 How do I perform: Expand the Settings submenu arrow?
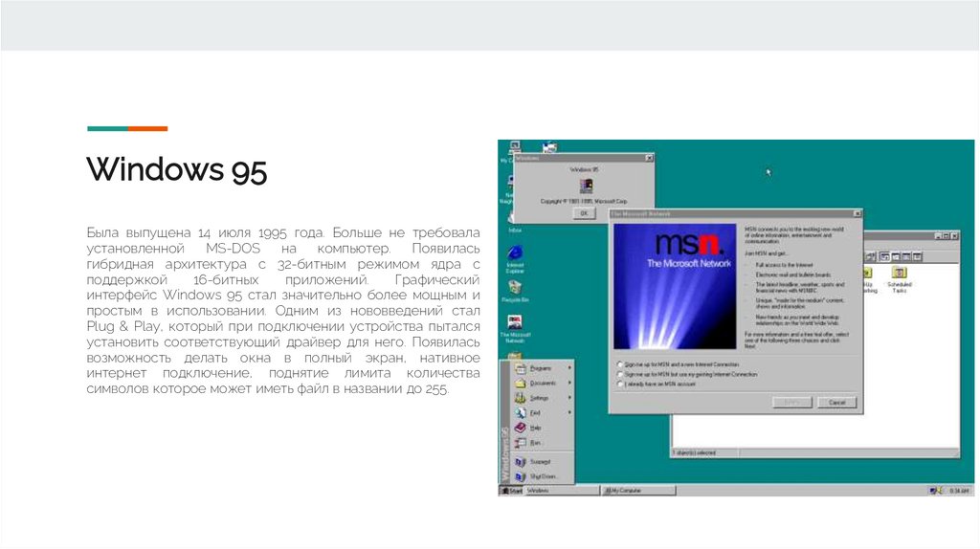[569, 398]
